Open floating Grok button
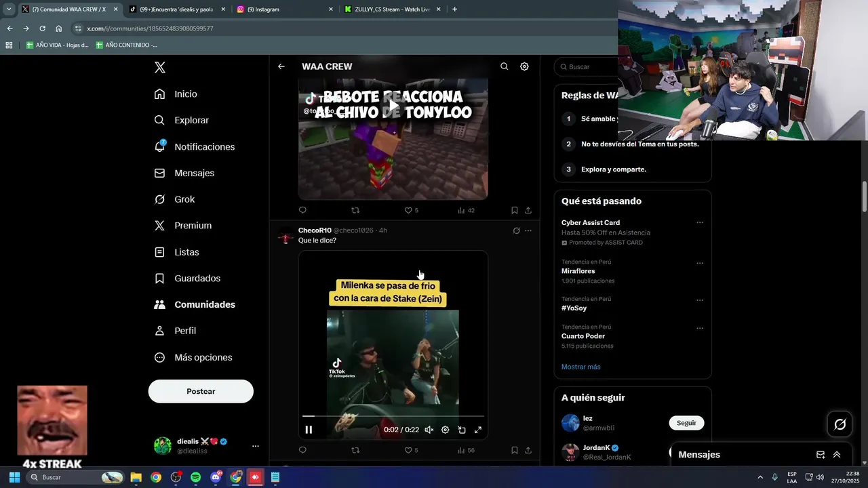The image size is (868, 488). coord(840,424)
